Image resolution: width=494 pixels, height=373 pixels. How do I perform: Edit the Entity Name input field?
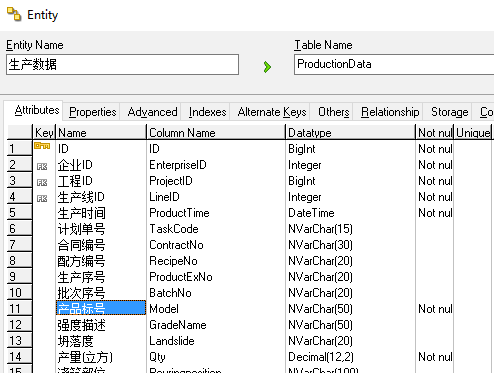click(x=122, y=65)
